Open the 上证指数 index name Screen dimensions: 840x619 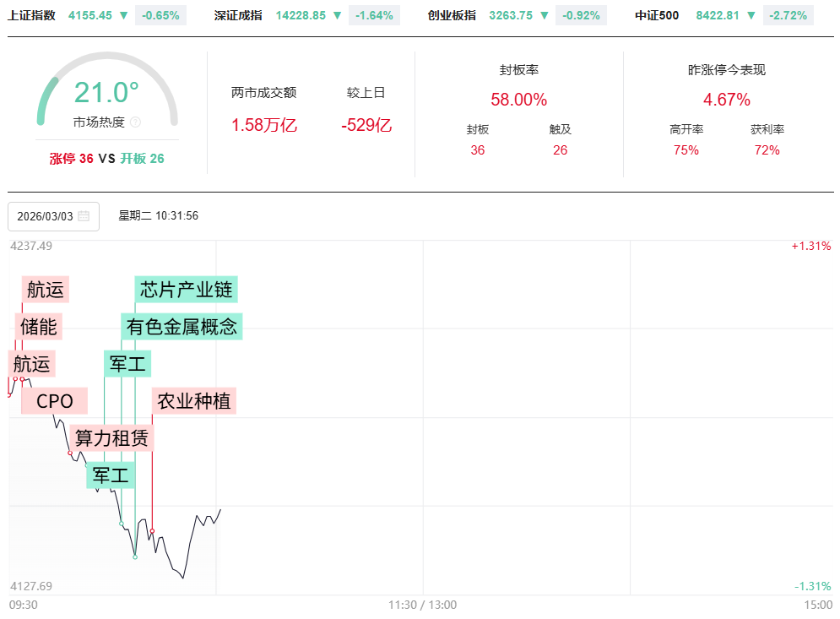click(x=32, y=15)
